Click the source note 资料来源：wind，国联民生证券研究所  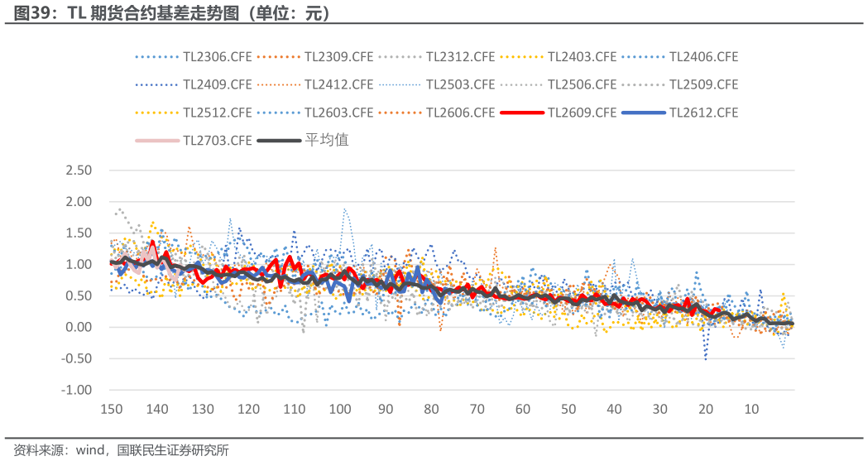[122, 450]
